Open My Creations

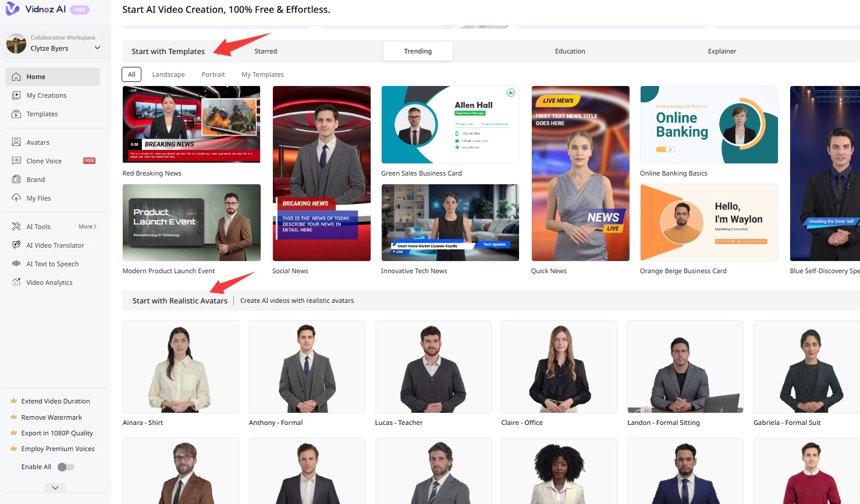(46, 95)
